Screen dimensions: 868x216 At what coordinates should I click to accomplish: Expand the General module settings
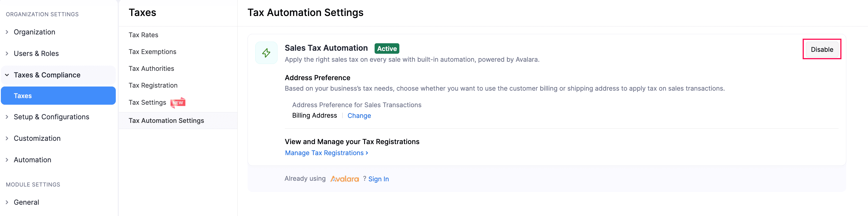tap(7, 202)
